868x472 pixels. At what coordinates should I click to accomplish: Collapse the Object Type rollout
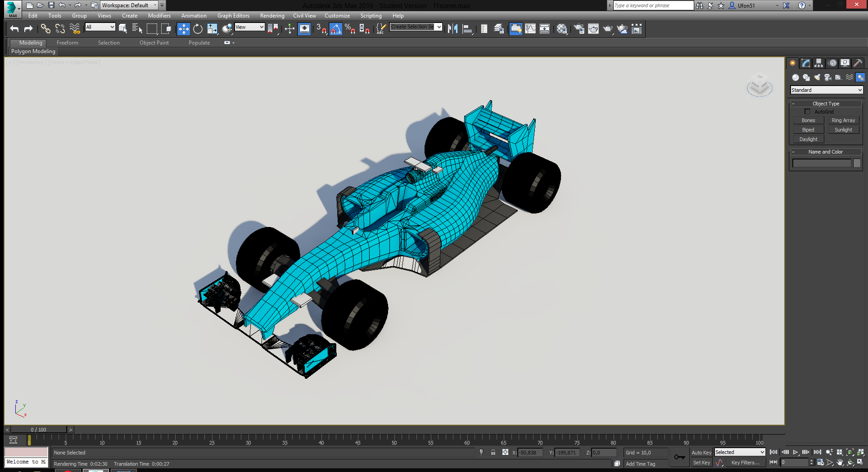click(826, 104)
